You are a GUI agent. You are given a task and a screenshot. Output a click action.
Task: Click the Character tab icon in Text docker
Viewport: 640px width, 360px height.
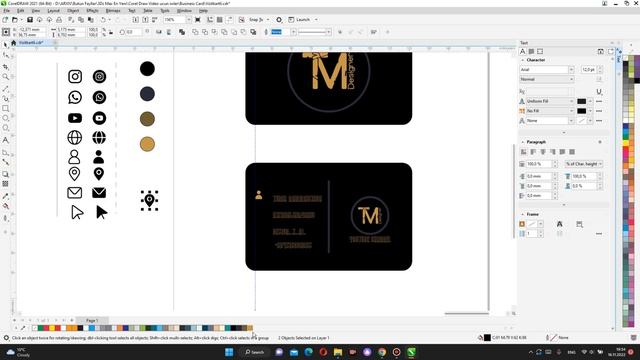[522, 51]
